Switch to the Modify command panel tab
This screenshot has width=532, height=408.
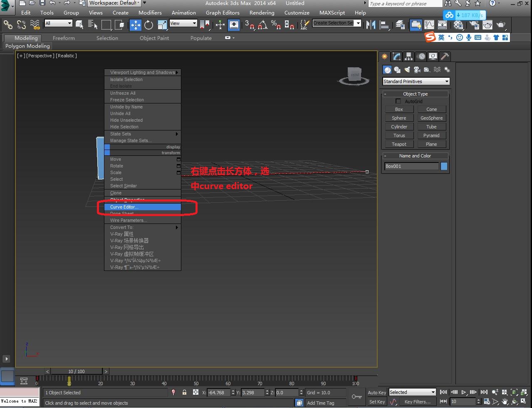pos(397,57)
